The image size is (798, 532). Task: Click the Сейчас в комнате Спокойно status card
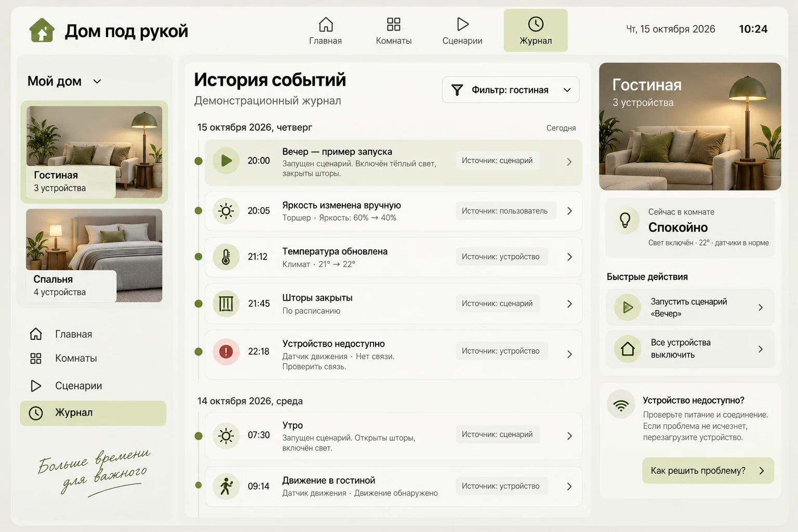tap(690, 228)
